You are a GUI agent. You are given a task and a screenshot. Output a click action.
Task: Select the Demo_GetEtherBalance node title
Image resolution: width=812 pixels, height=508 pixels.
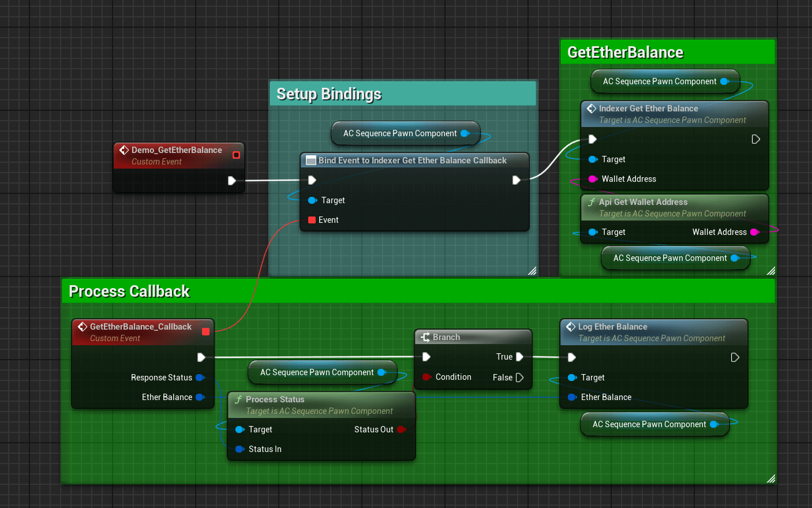[177, 150]
